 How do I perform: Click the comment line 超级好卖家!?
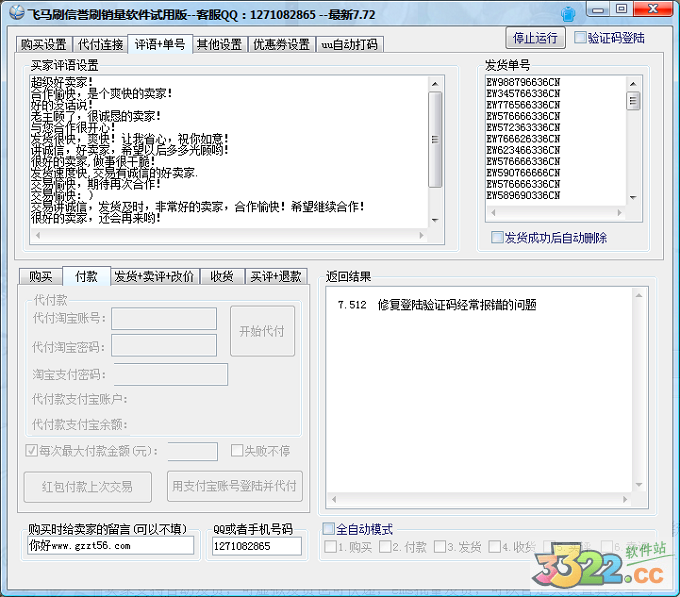[62, 82]
